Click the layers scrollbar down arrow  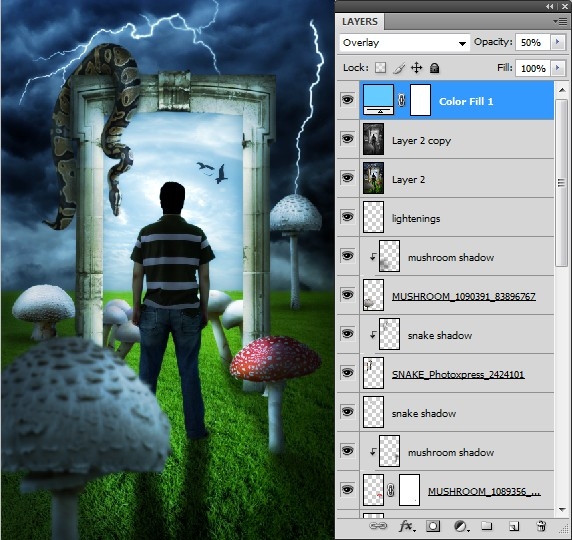pos(562,509)
